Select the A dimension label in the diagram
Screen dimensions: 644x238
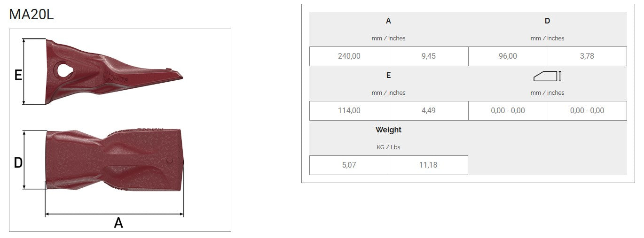pyautogui.click(x=118, y=223)
